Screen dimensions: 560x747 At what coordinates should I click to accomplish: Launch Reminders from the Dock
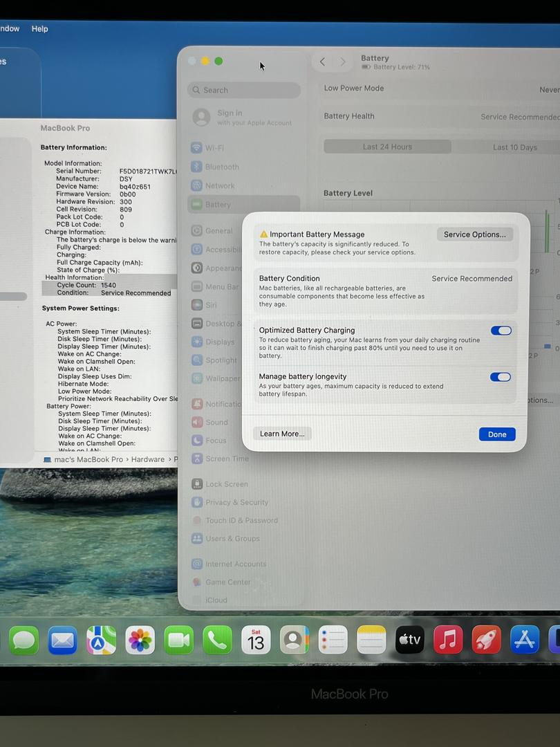333,640
